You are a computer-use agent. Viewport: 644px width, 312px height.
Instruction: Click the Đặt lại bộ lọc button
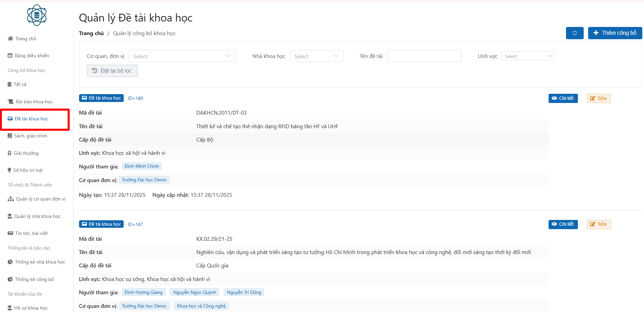pos(112,71)
